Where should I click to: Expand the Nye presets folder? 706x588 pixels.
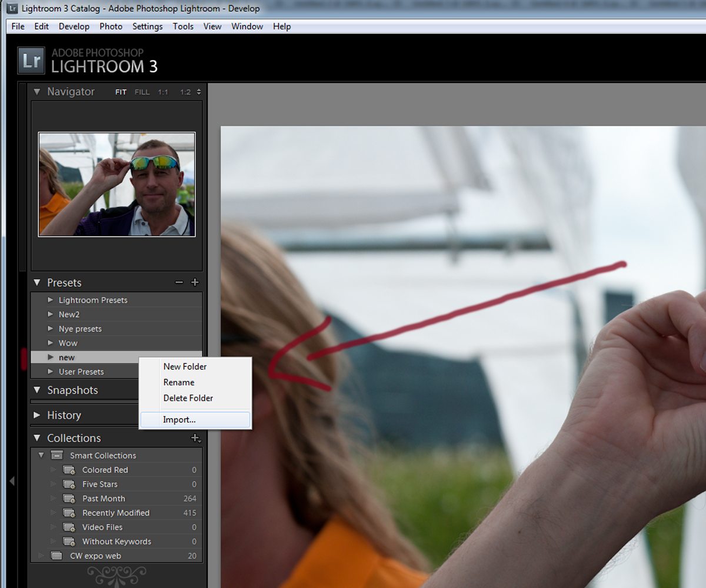51,329
